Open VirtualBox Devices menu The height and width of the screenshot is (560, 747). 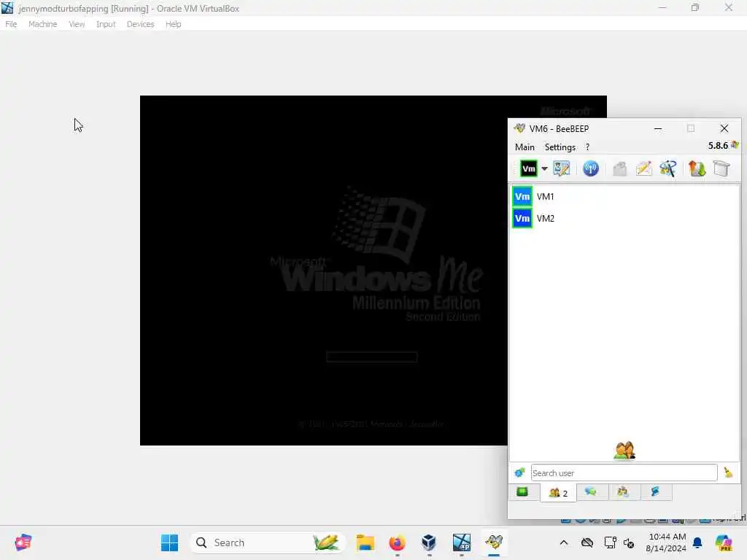(140, 24)
